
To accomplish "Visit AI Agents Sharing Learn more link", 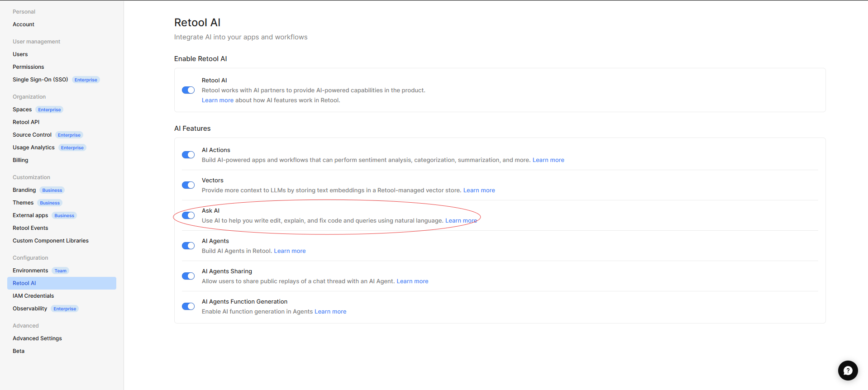I will [412, 281].
